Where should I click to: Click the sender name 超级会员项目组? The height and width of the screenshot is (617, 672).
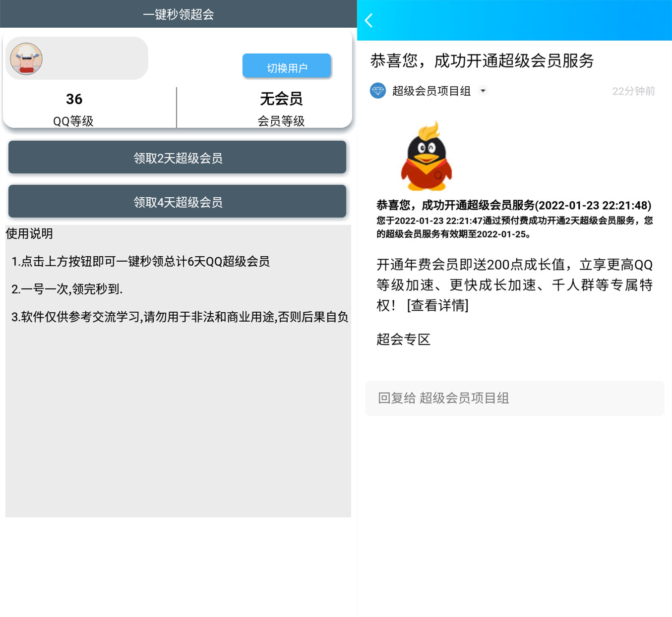tap(431, 91)
